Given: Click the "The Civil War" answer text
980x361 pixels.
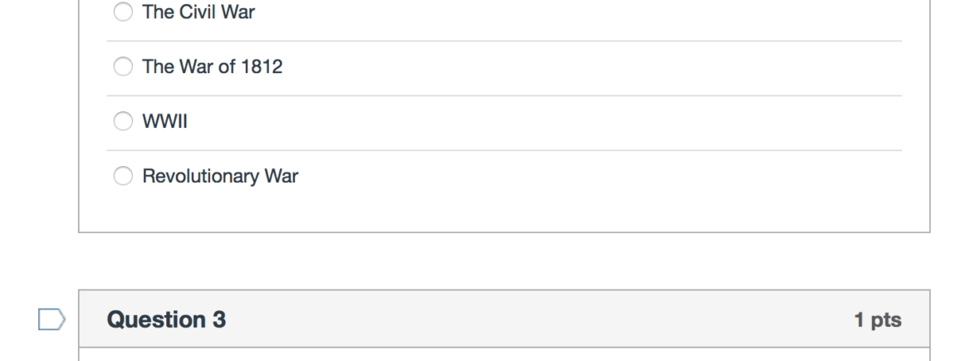Looking at the screenshot, I should (198, 12).
